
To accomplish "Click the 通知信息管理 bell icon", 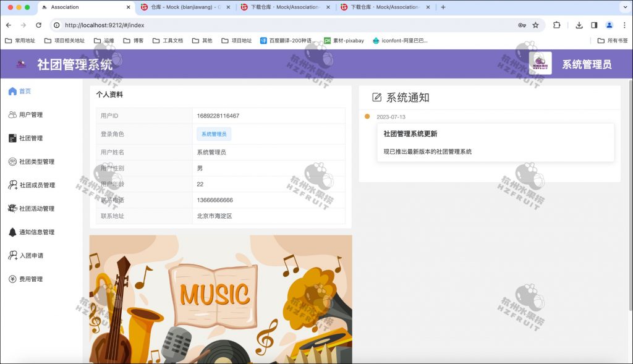I will pyautogui.click(x=13, y=232).
